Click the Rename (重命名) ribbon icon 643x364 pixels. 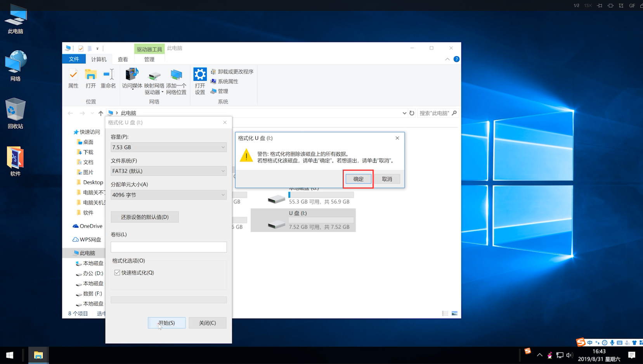click(108, 79)
